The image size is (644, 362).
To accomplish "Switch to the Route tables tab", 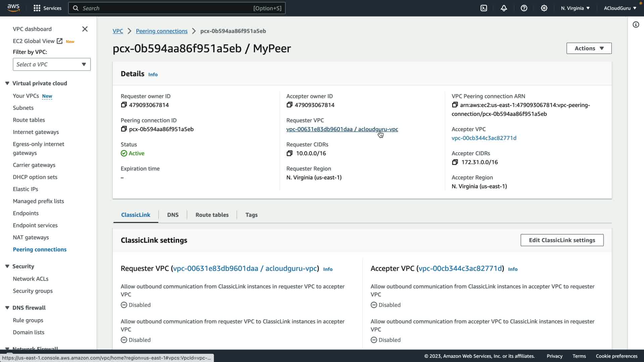I will tap(212, 215).
